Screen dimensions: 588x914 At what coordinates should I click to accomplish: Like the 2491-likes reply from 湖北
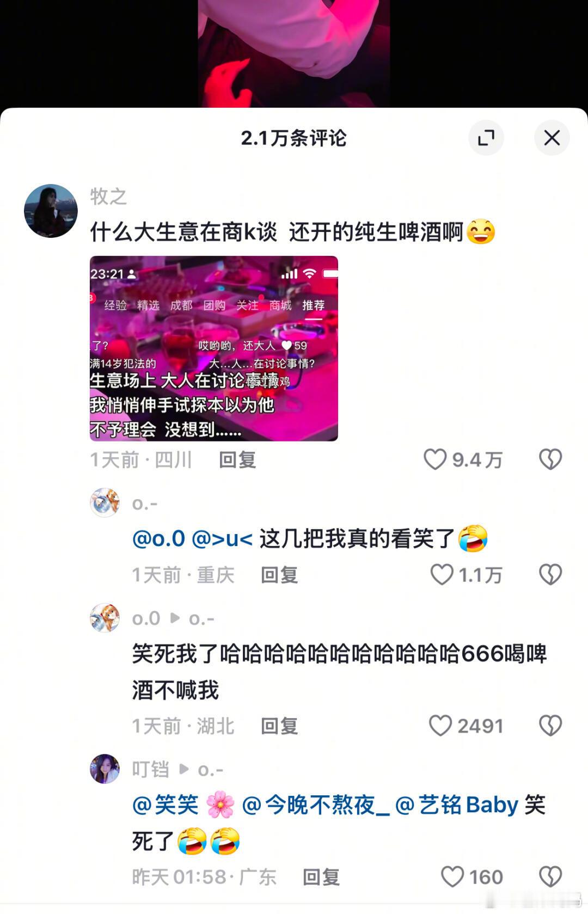click(x=440, y=726)
